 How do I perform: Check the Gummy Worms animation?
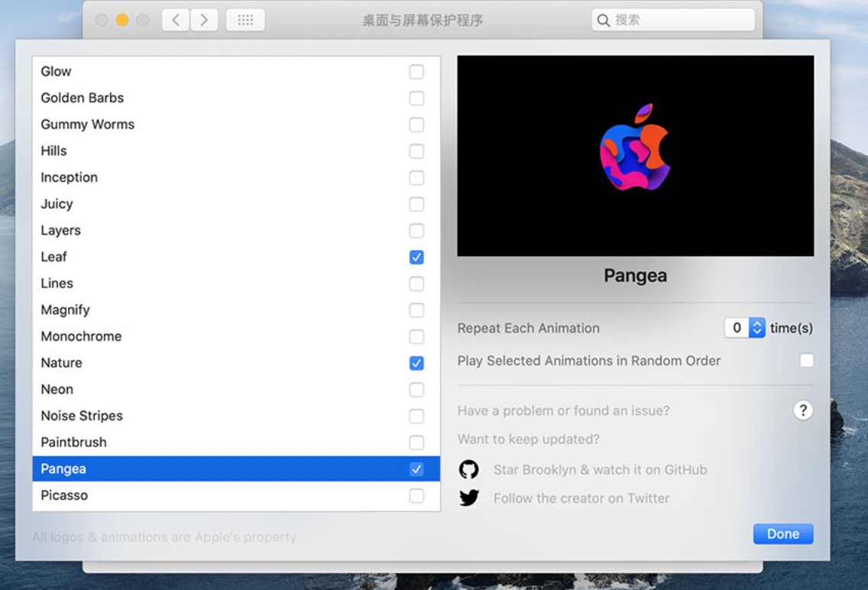416,125
